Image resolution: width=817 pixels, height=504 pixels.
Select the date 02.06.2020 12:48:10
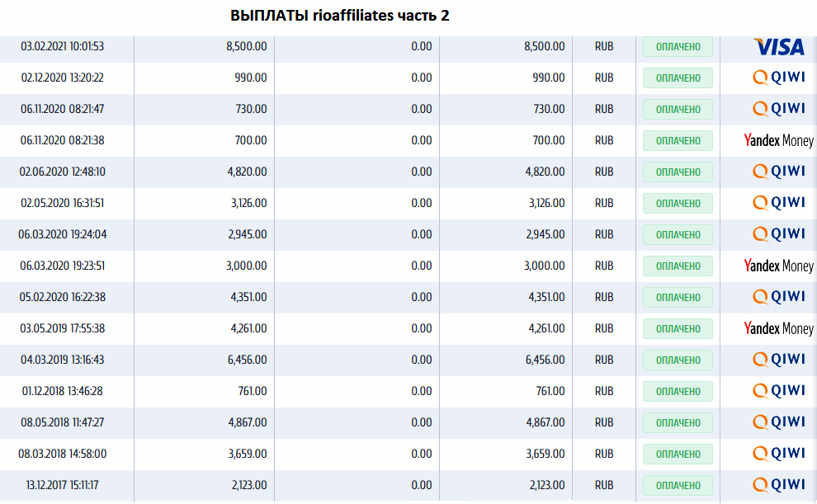tap(62, 172)
